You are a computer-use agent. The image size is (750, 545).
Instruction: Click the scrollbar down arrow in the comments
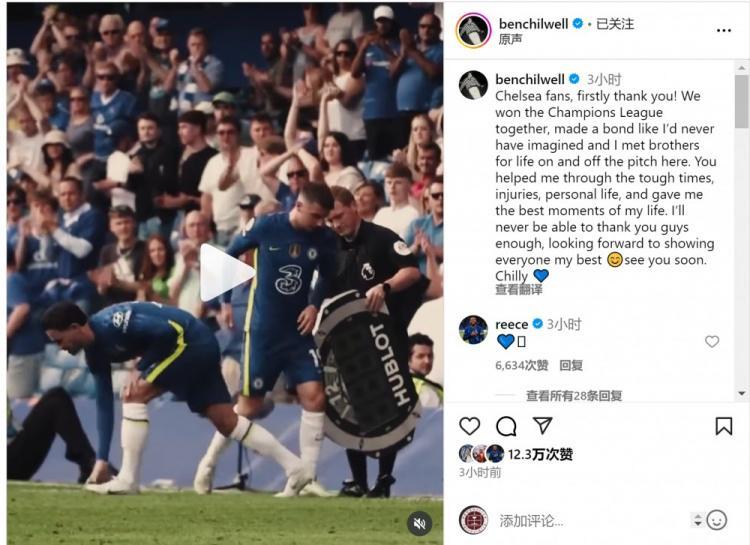[x=742, y=393]
